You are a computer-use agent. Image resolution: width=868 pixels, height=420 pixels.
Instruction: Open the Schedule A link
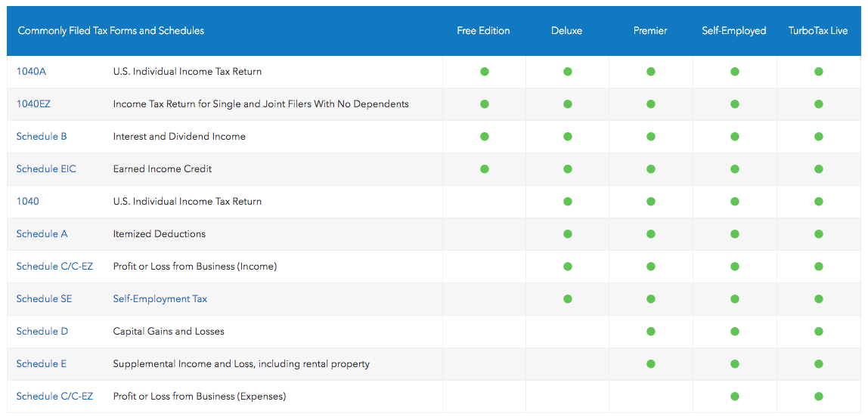click(x=42, y=234)
